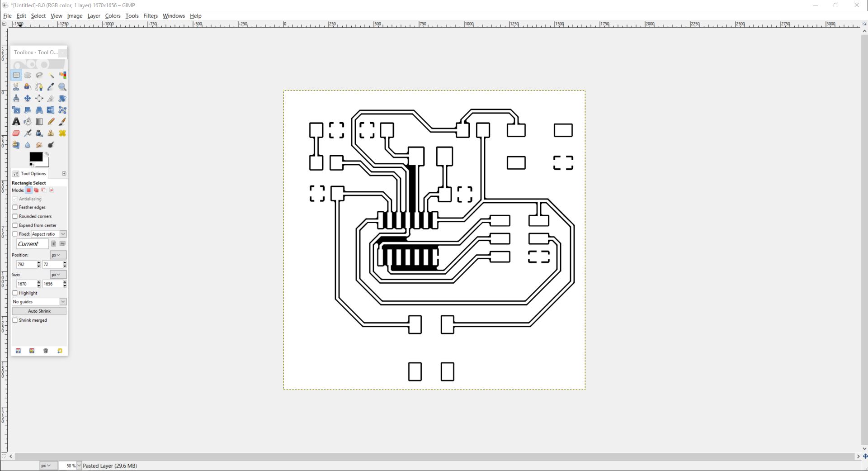868x471 pixels.
Task: Set mode to Add to selection
Action: coord(36,190)
